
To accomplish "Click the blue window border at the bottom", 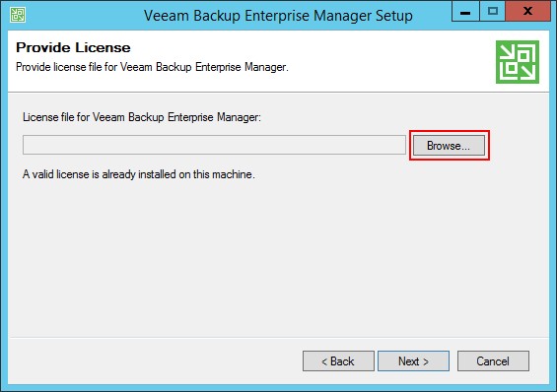I will coord(278,388).
